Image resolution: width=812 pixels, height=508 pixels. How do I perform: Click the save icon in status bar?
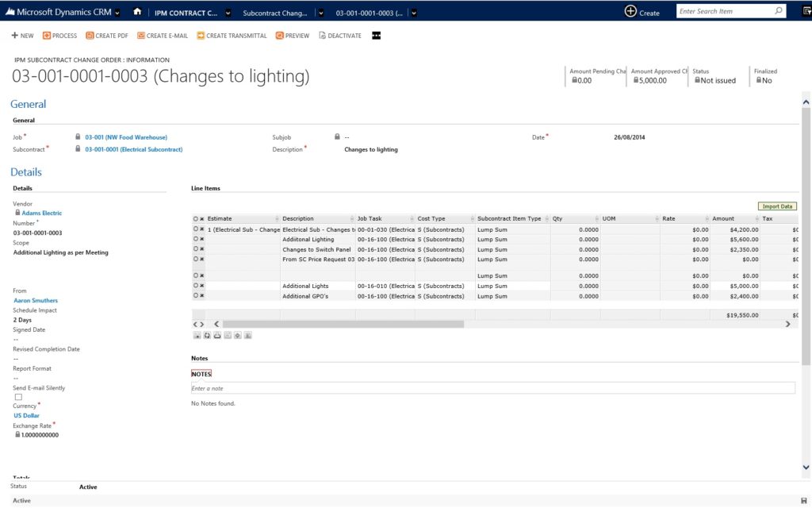pyautogui.click(x=804, y=501)
